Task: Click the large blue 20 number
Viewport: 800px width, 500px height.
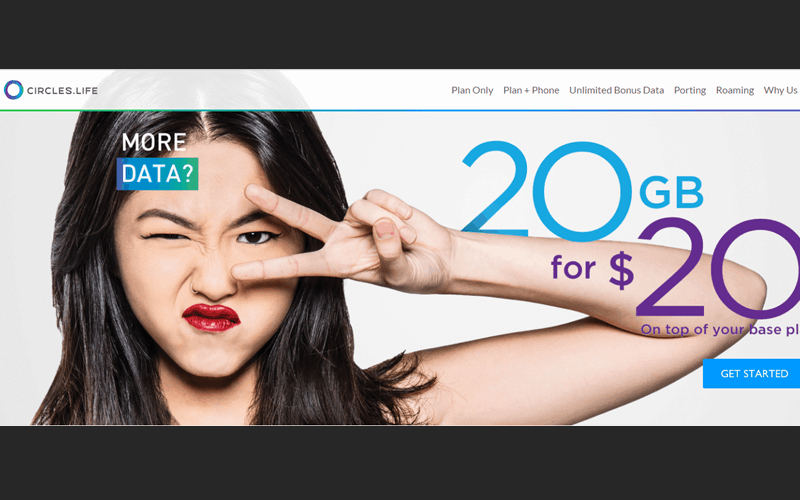Action: tap(546, 191)
